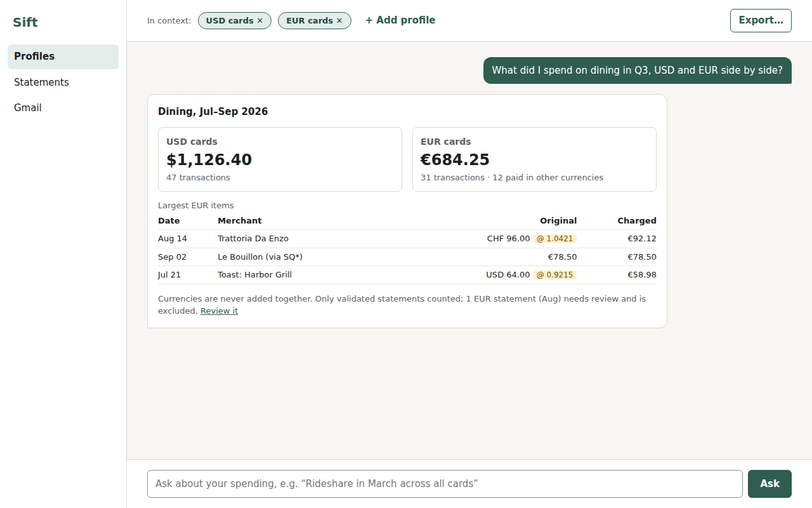Viewport: 812px width, 508px height.
Task: Click the $1,126.40 total
Action: pos(209,159)
